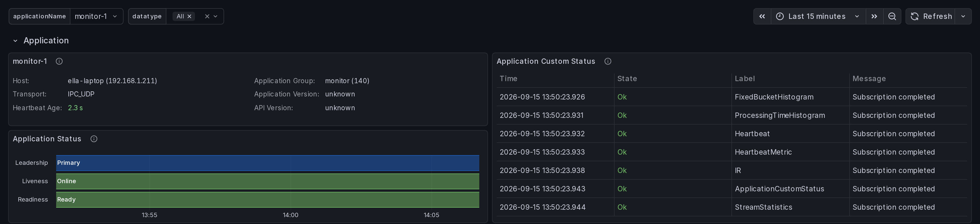Click timestamp 2026-09-15 13:50:23.938
Screen dimensions: 980x224
point(542,170)
